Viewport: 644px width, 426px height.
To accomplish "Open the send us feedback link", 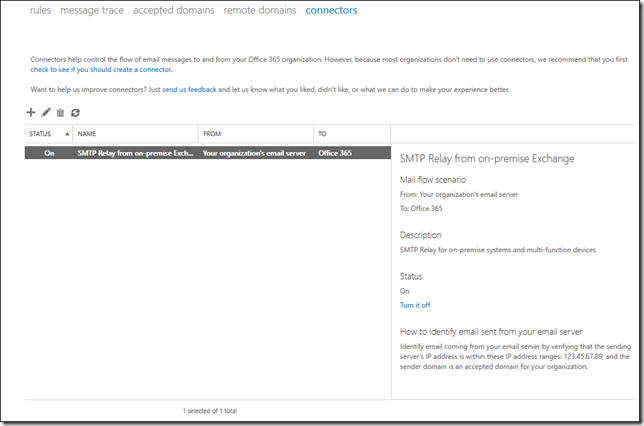I will (189, 90).
